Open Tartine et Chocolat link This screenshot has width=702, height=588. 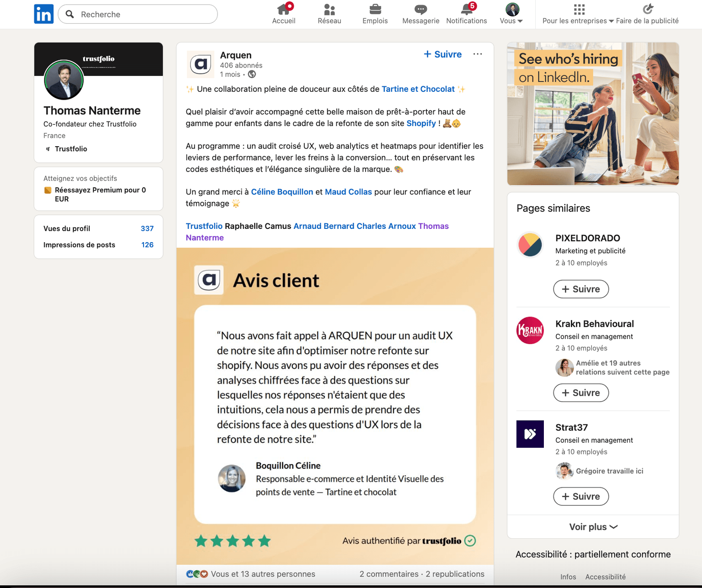coord(418,89)
